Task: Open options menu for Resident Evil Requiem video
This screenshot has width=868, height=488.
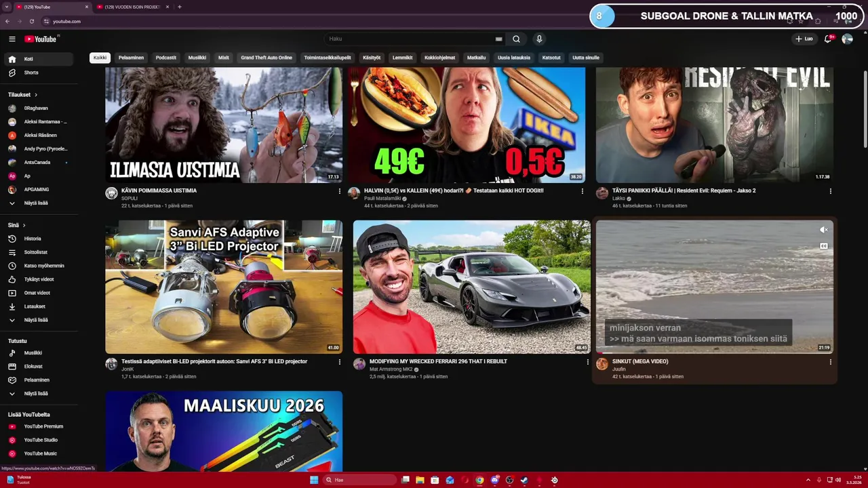Action: 830,191
